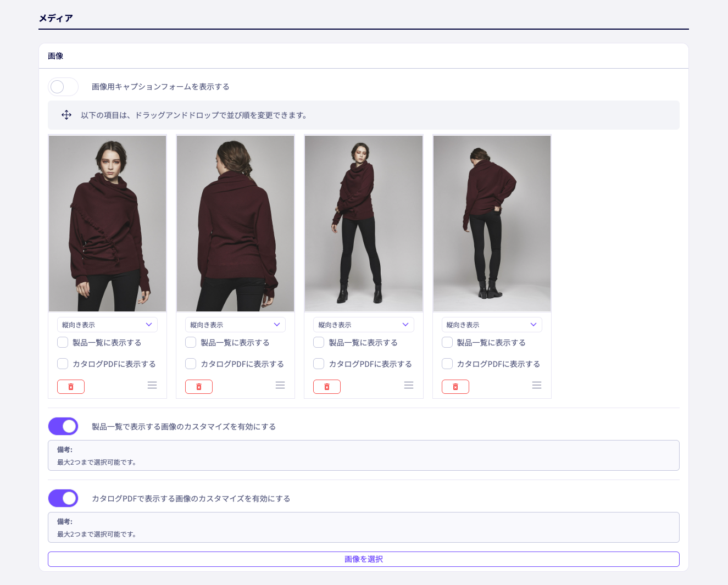Open 縦向き表示 dropdown under third image
Viewport: 728px width, 585px height.
coord(364,325)
